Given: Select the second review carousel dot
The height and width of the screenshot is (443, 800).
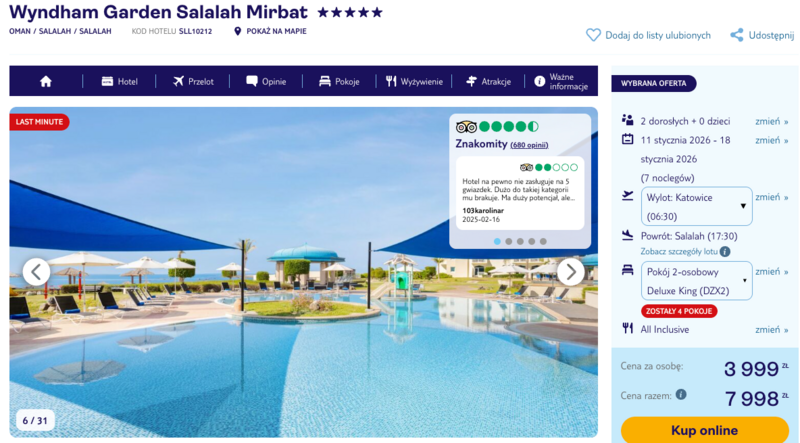Looking at the screenshot, I should point(509,241).
